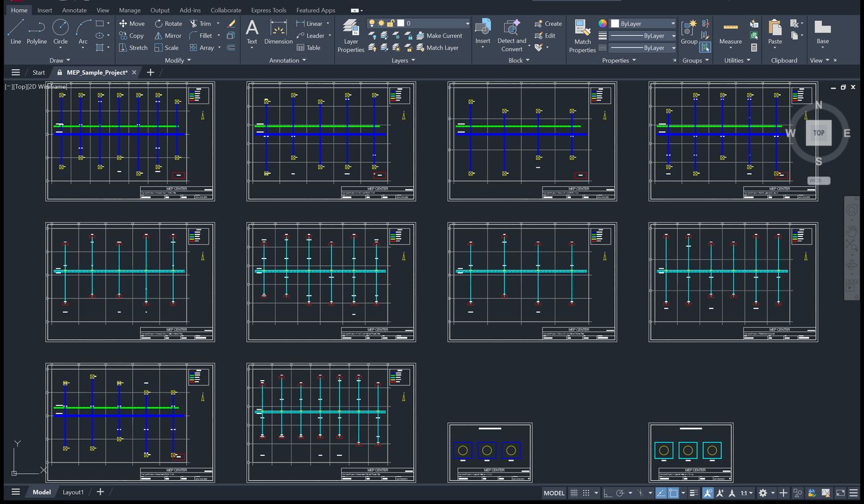Activate the Trim tool

pyautogui.click(x=201, y=23)
